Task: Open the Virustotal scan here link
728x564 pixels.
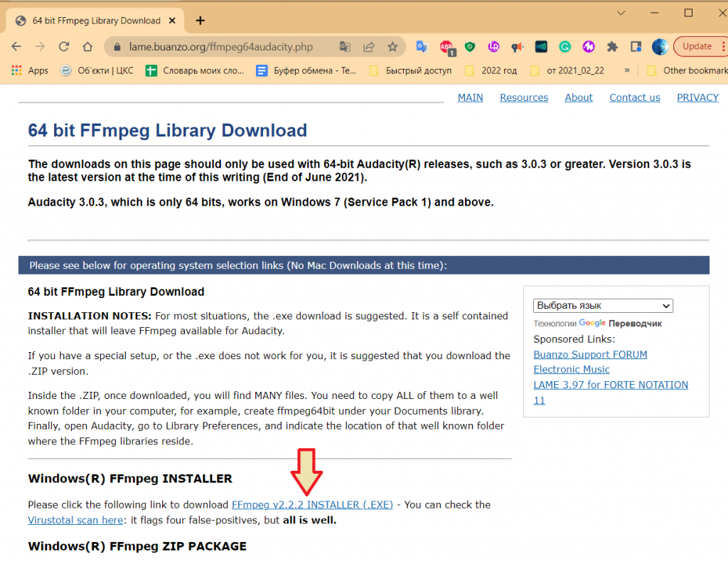Action: pyautogui.click(x=75, y=520)
